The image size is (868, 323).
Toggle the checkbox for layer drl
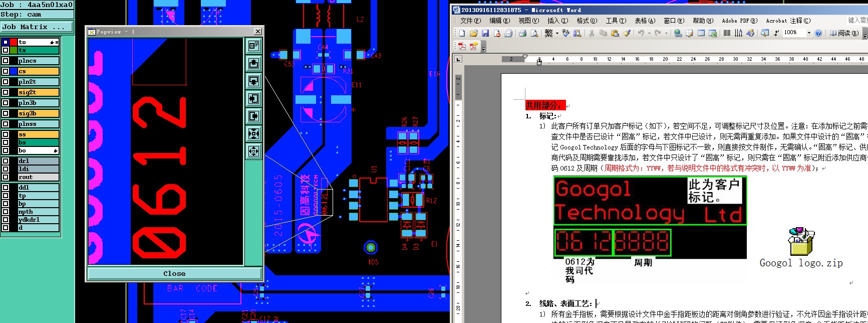click(6, 161)
